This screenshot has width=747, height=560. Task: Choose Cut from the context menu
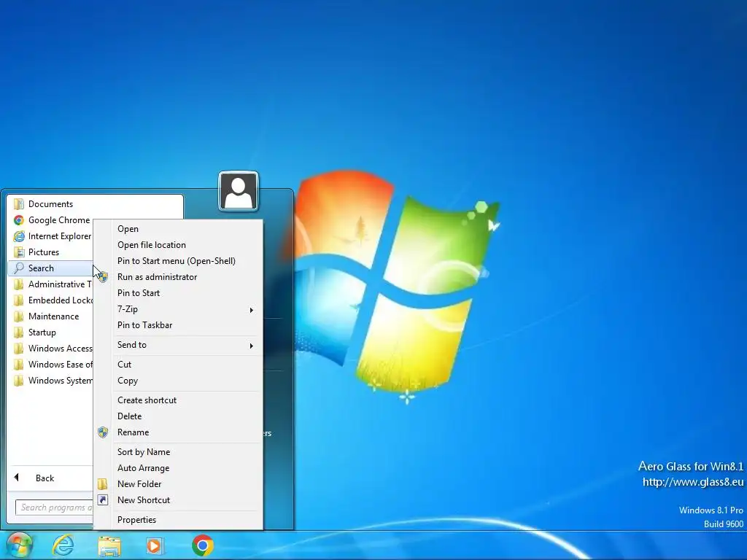click(x=178, y=365)
